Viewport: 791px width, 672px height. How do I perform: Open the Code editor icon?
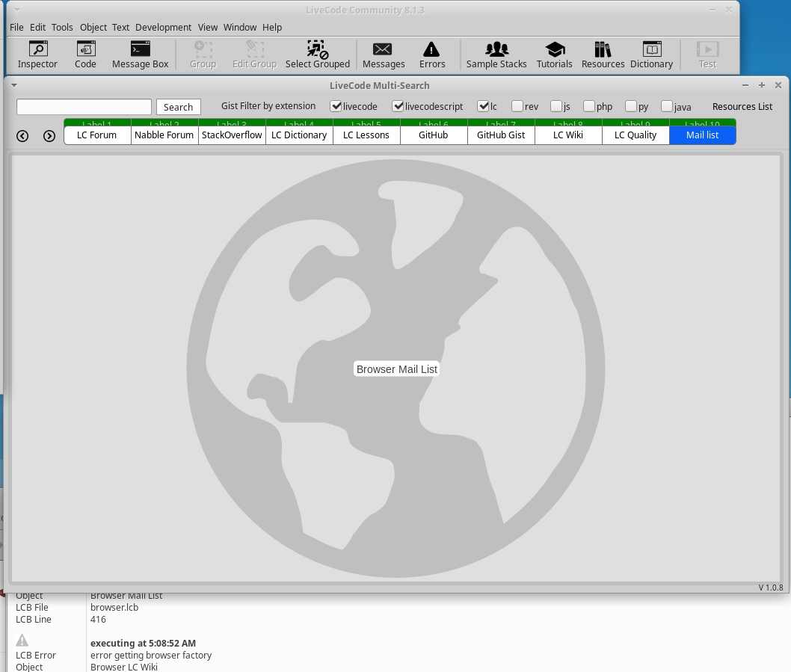[x=85, y=55]
